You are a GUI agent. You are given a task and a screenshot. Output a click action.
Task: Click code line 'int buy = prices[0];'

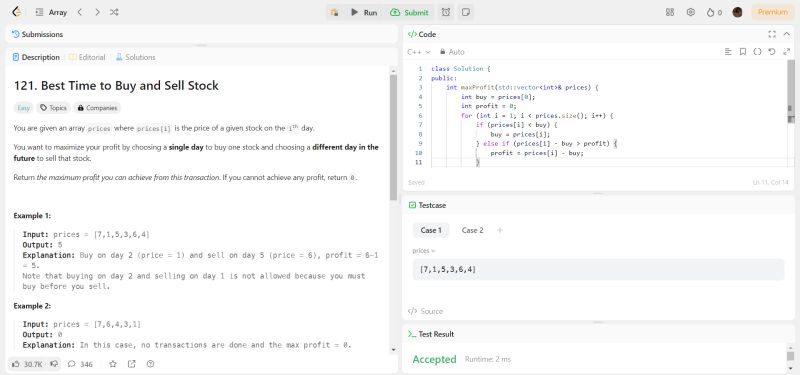point(498,96)
